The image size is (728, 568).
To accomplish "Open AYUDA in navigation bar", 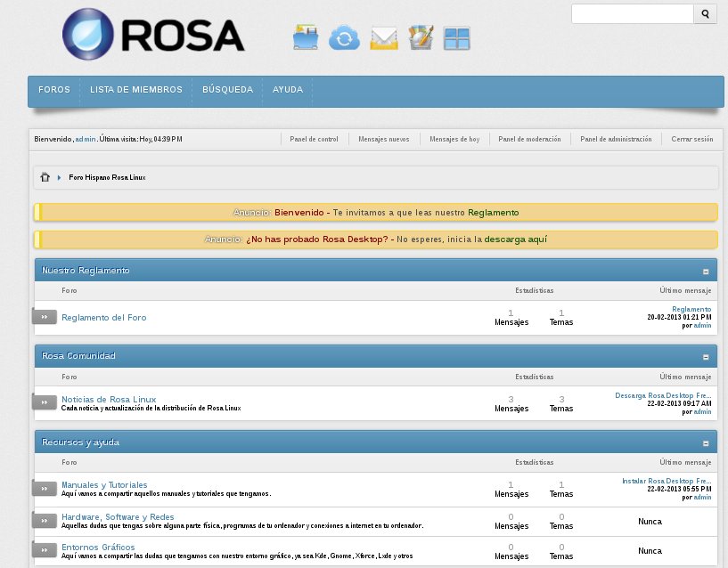I will [288, 90].
